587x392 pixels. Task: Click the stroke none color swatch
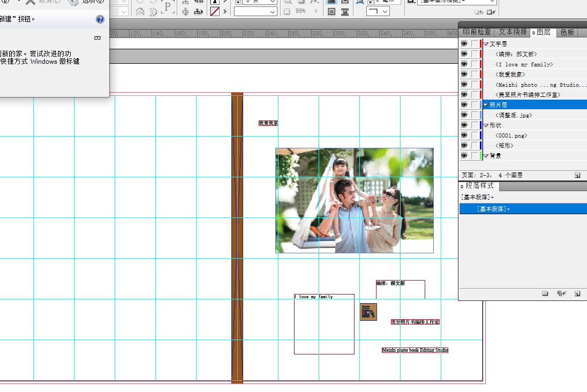click(x=215, y=12)
